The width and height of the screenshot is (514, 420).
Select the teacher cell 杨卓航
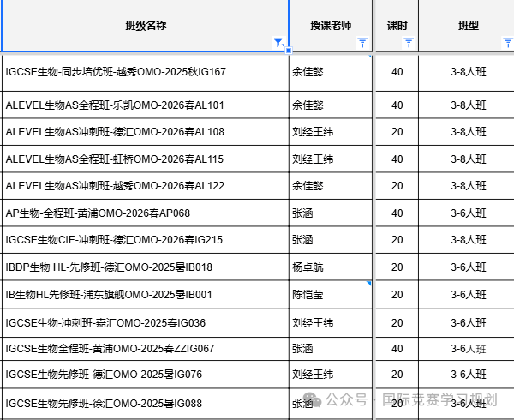coord(331,267)
